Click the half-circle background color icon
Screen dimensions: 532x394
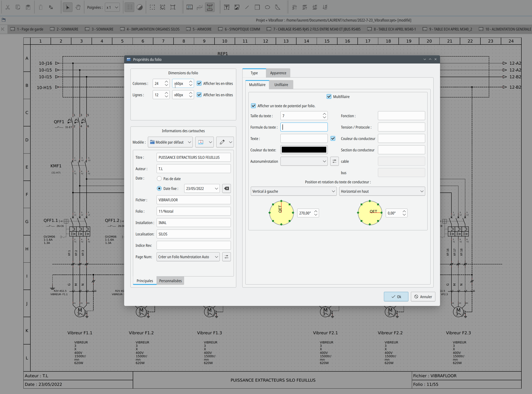pyautogui.click(x=140, y=7)
